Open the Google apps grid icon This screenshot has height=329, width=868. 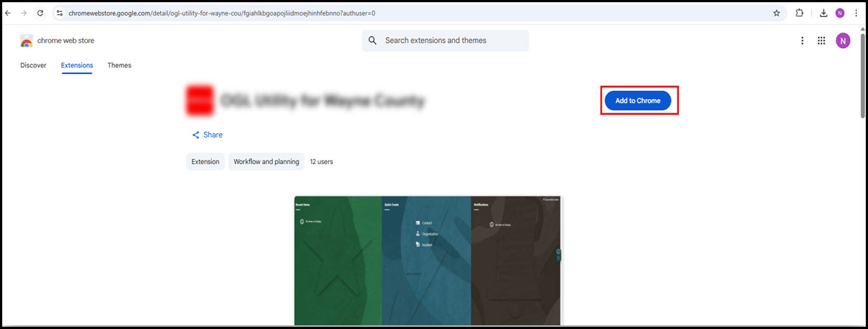(821, 41)
